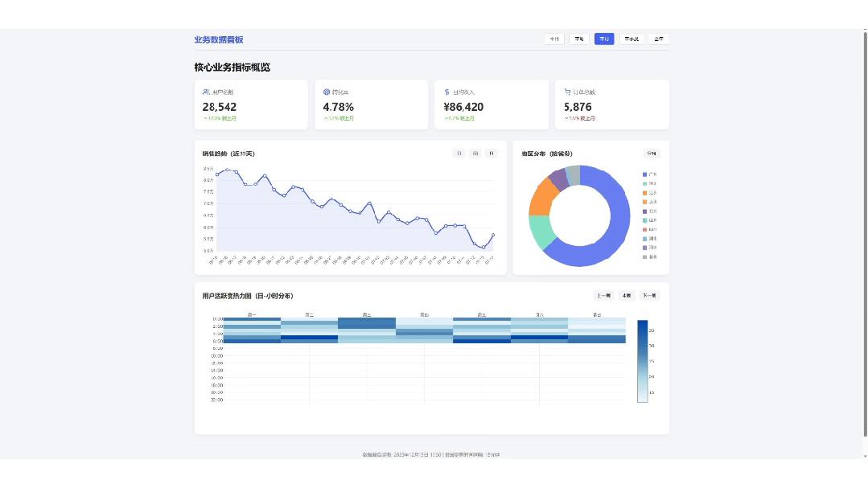Toggle the blue 广东 legend marker
The height and width of the screenshot is (488, 868).
pyautogui.click(x=644, y=174)
